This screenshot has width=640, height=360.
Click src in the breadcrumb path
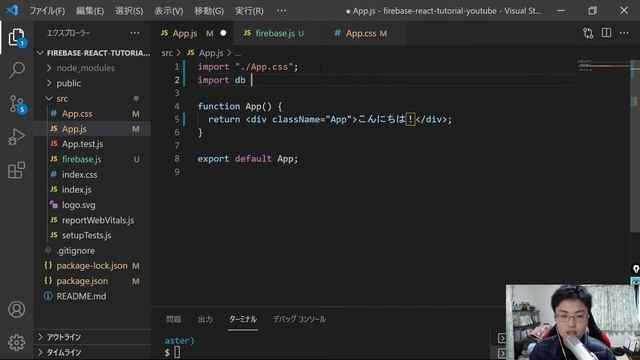coord(167,53)
